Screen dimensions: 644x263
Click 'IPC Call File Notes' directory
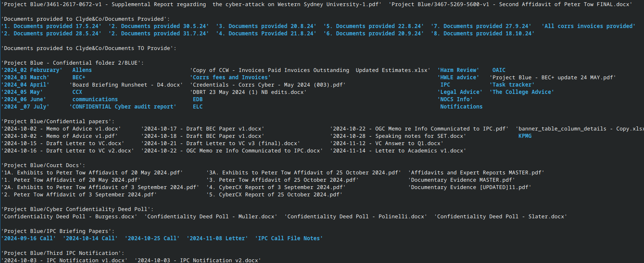click(x=289, y=238)
